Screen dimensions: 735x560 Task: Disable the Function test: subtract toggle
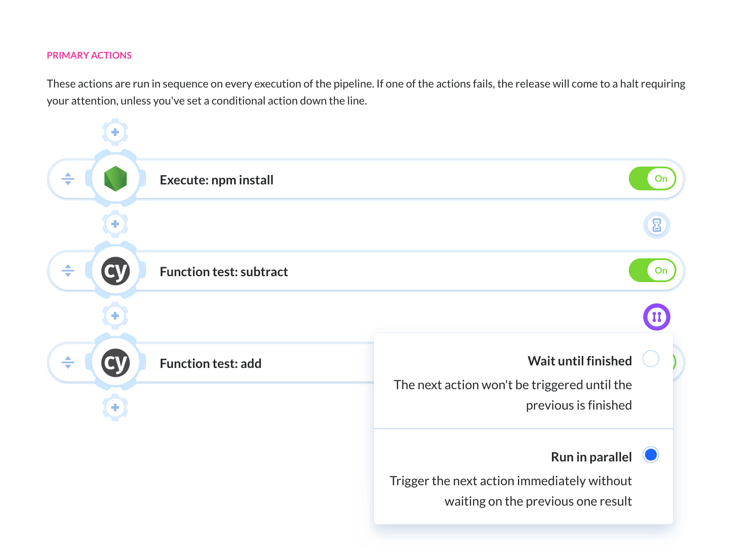coord(653,270)
